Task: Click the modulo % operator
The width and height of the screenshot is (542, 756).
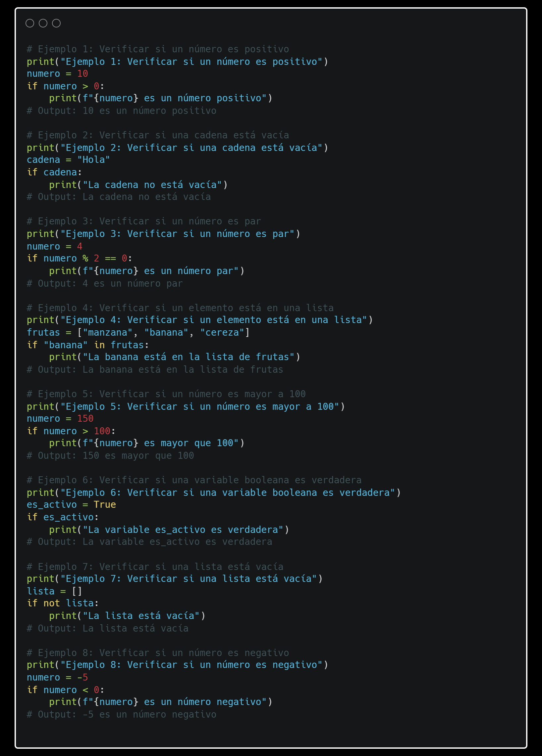Action: [x=85, y=258]
